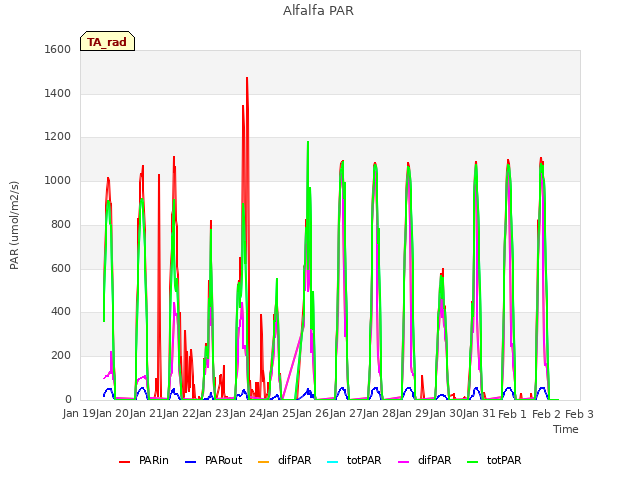Click the y-axis label PAR (umol/m2/s)

coord(14,225)
